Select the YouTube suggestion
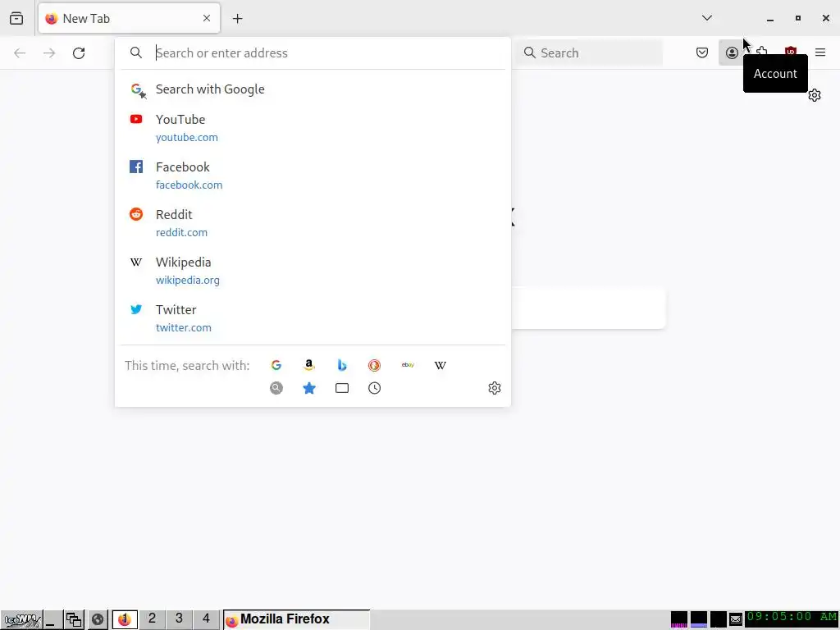This screenshot has height=630, width=840. 313,128
